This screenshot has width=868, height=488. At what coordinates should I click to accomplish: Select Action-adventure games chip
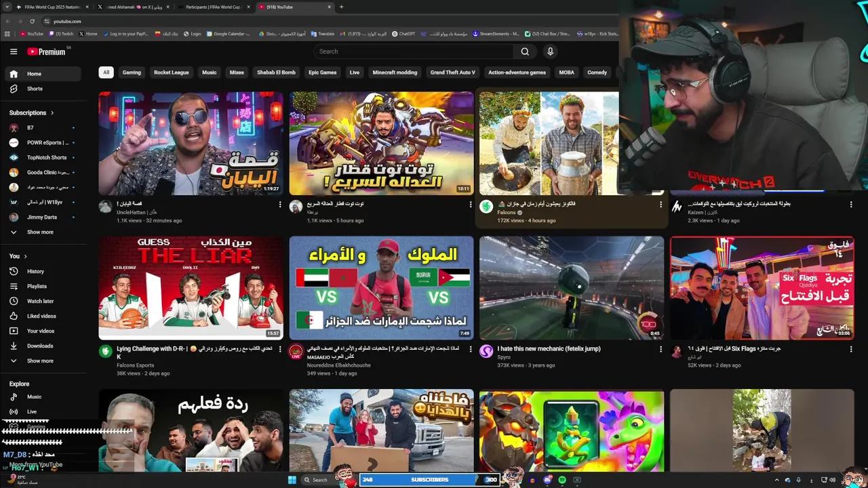click(x=517, y=73)
